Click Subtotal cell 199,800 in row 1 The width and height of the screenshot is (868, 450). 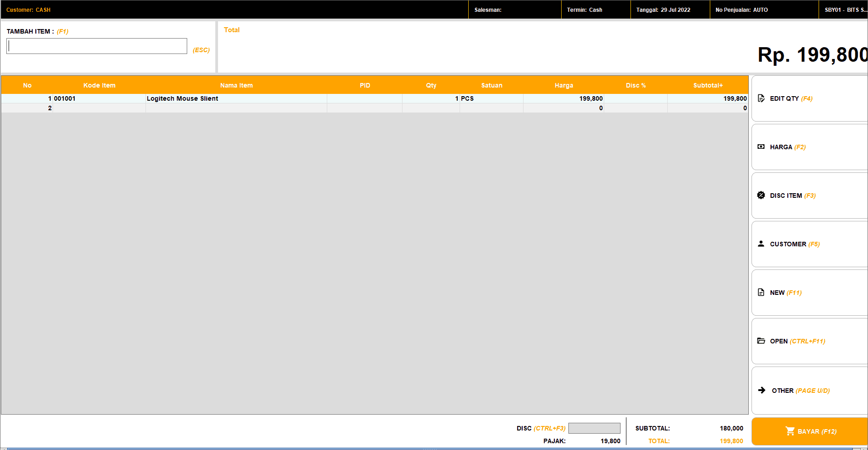[708, 98]
